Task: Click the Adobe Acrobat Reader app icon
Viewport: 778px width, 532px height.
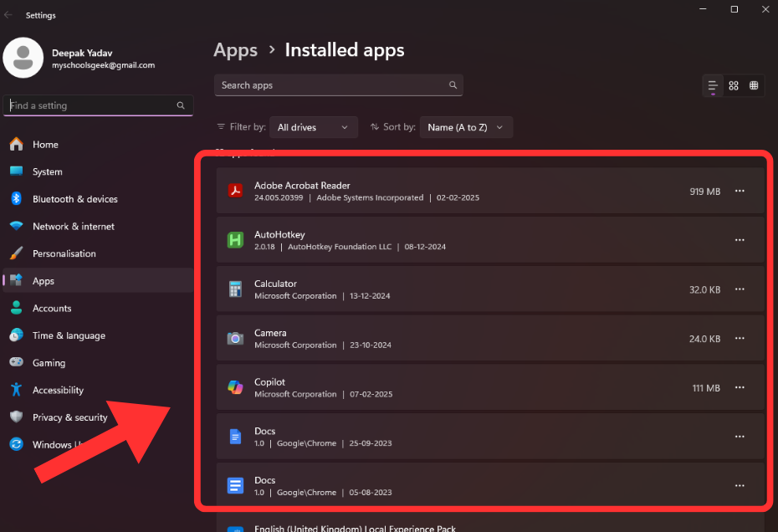Action: (235, 191)
